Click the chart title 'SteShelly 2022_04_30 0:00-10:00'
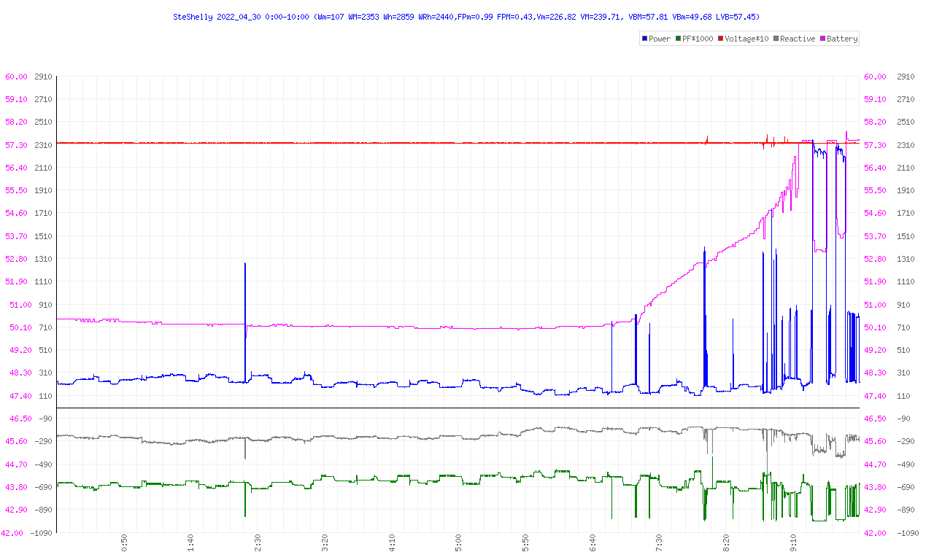 pyautogui.click(x=242, y=16)
